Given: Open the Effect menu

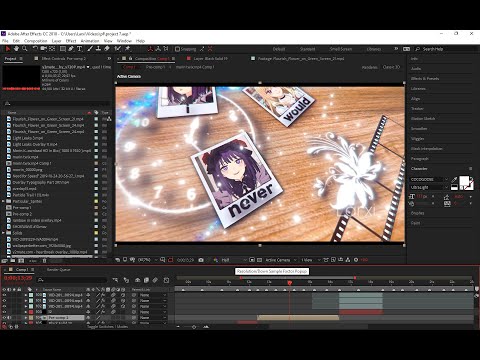Looking at the screenshot, I should tap(71, 41).
